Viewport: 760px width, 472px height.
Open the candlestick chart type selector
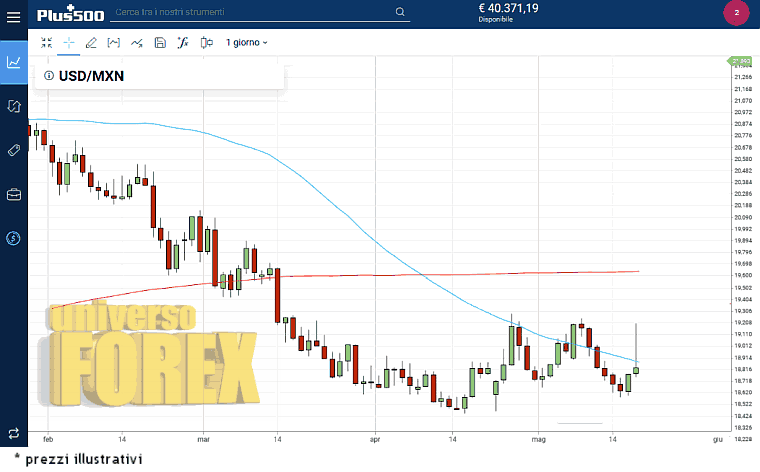pyautogui.click(x=207, y=42)
